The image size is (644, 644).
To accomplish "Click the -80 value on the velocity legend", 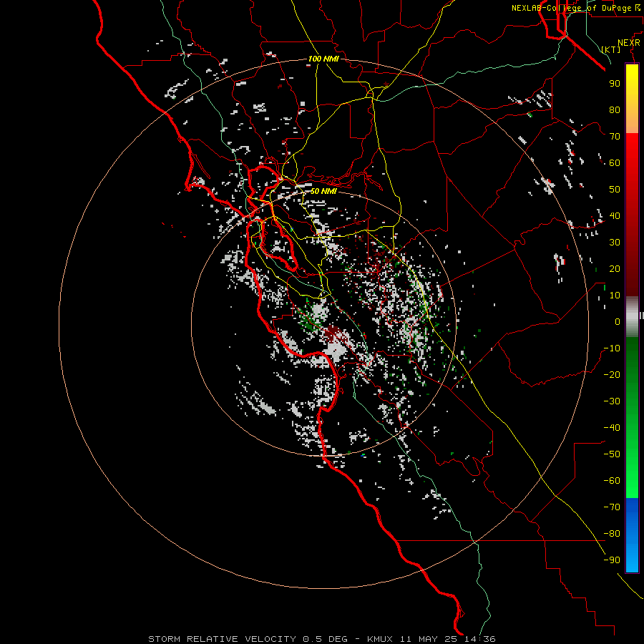I will click(612, 534).
